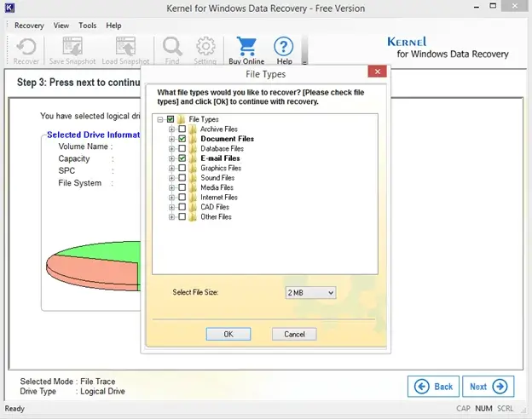This screenshot has width=532, height=419.
Task: Close the File Types dialog
Action: click(x=378, y=72)
